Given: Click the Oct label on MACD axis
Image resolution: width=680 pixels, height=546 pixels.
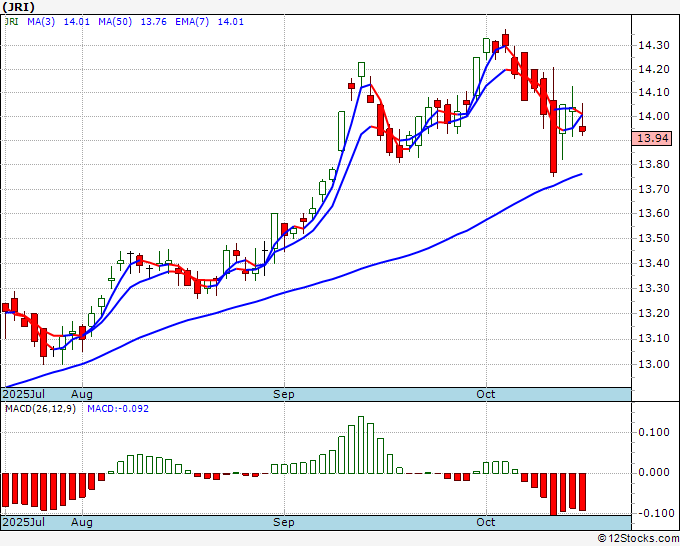Looking at the screenshot, I should pos(485,522).
